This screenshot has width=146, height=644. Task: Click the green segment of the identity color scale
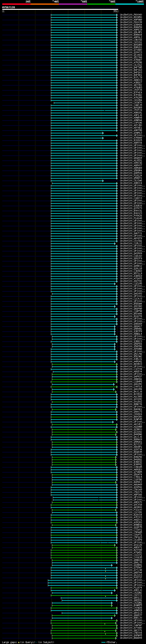pyautogui.click(x=101, y=4)
